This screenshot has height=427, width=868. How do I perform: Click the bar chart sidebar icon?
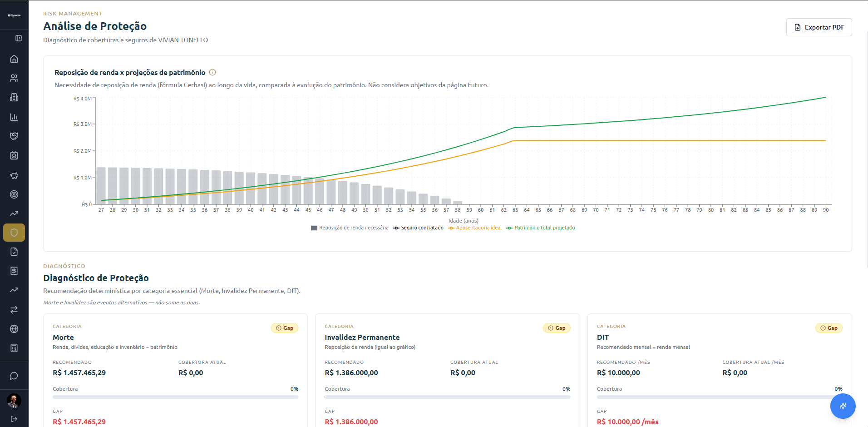[x=14, y=117]
